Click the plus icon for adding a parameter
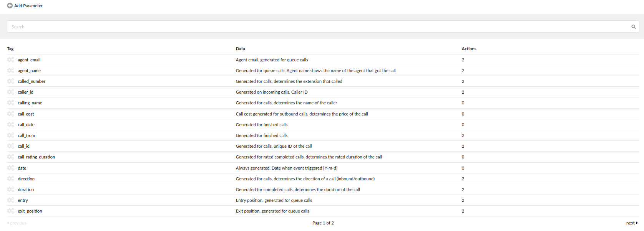 tap(9, 6)
